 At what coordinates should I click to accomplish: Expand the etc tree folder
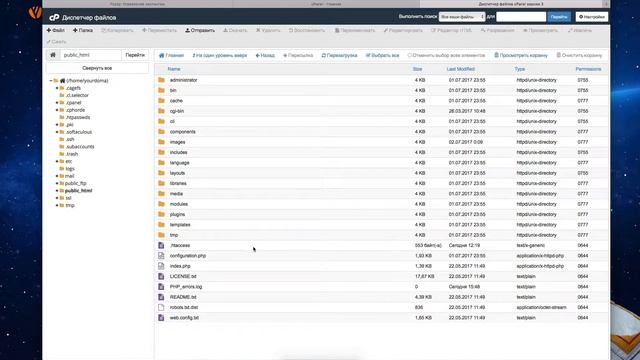click(x=57, y=162)
